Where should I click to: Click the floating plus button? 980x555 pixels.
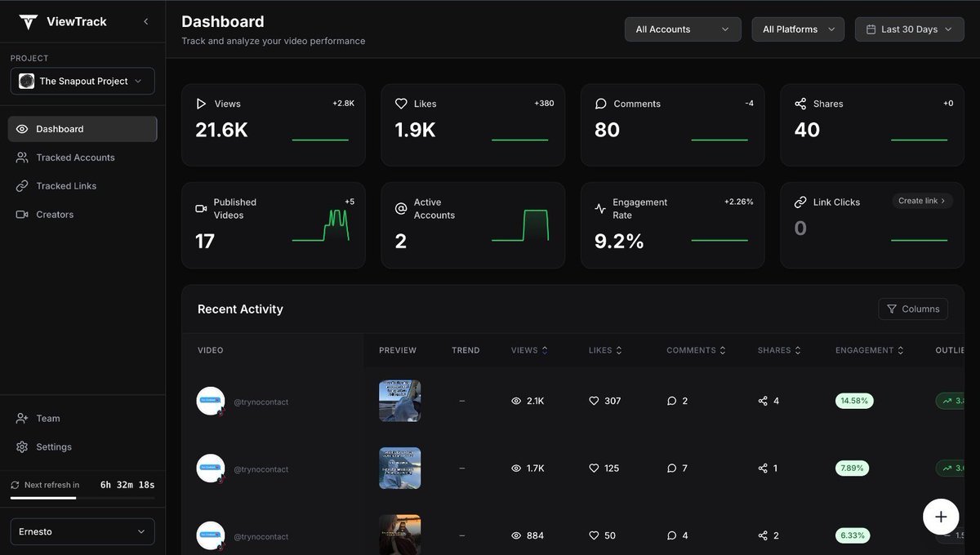[x=940, y=517]
